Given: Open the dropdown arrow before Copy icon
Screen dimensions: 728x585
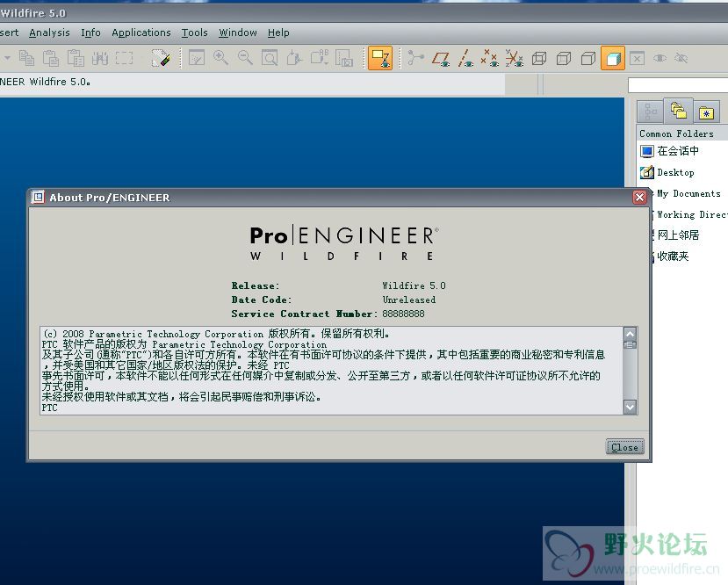Looking at the screenshot, I should click(x=7, y=58).
